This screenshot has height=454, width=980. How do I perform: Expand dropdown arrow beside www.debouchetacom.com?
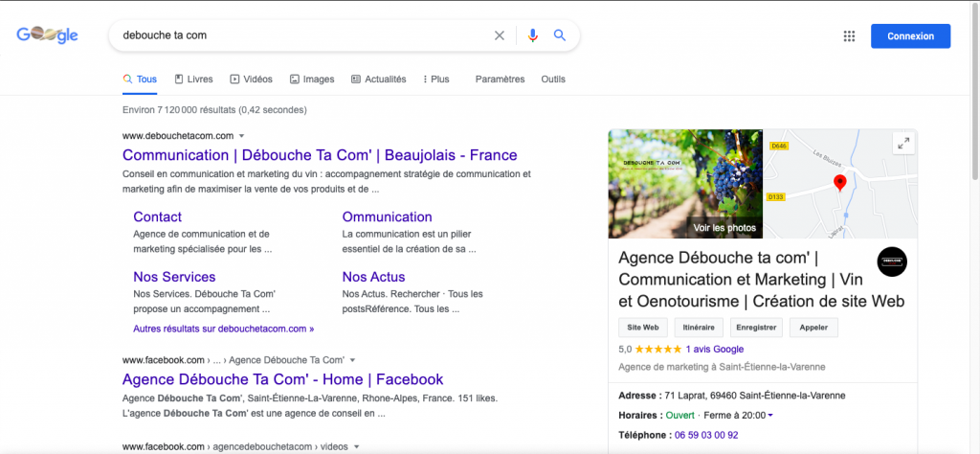[242, 136]
